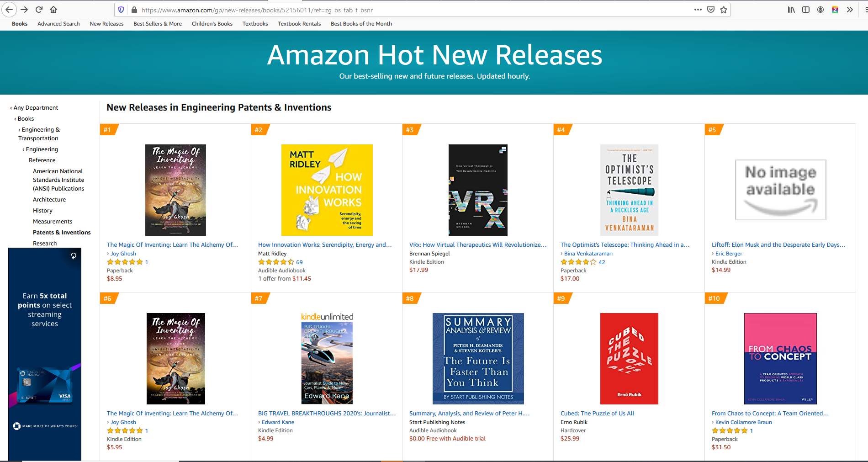
Task: Open the Firefox Library menu
Action: tap(791, 10)
